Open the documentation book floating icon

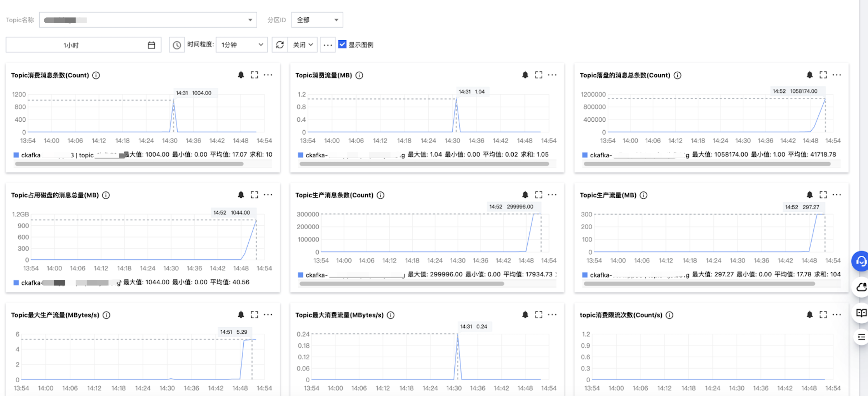tap(861, 313)
